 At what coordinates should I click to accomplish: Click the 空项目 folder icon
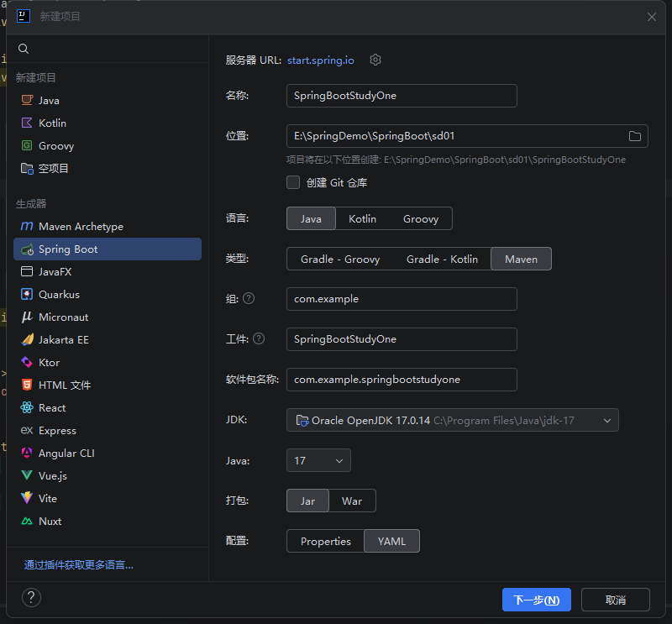point(27,169)
